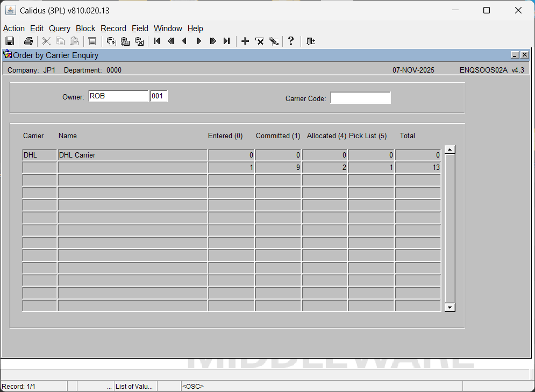
Task: Click the Exit door icon in toolbar
Action: [310, 41]
